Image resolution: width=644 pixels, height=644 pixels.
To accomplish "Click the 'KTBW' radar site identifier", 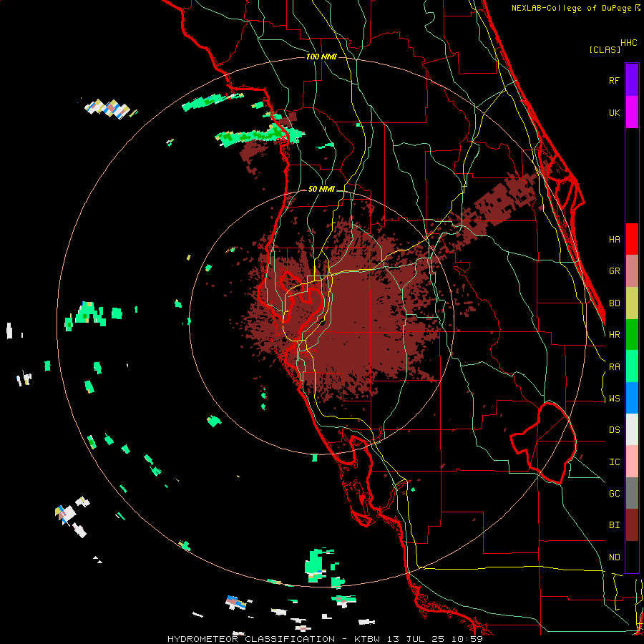I will click(x=367, y=639).
